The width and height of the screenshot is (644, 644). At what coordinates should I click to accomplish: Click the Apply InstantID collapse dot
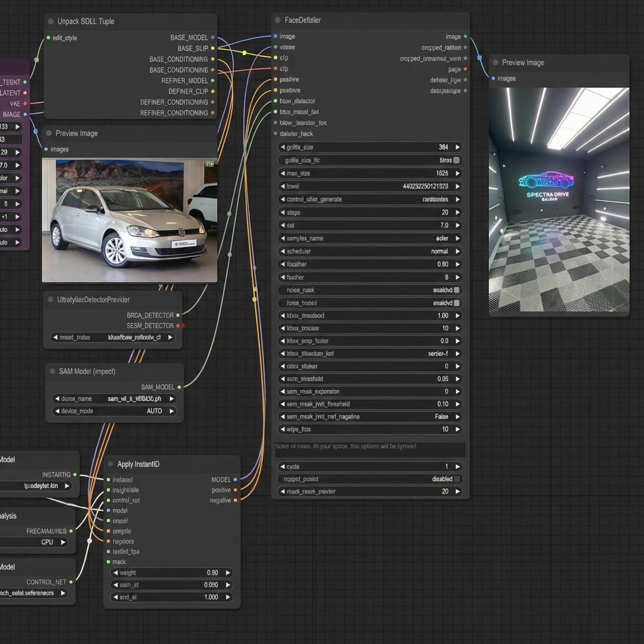[111, 464]
